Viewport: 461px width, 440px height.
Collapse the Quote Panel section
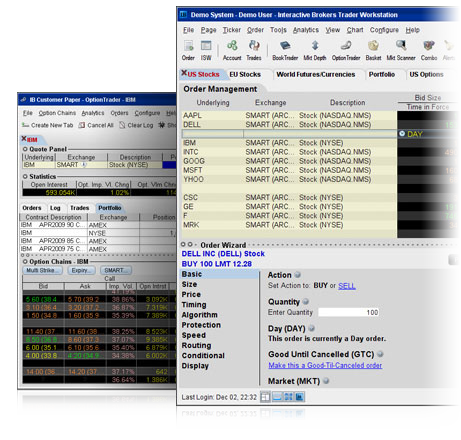[x=25, y=149]
